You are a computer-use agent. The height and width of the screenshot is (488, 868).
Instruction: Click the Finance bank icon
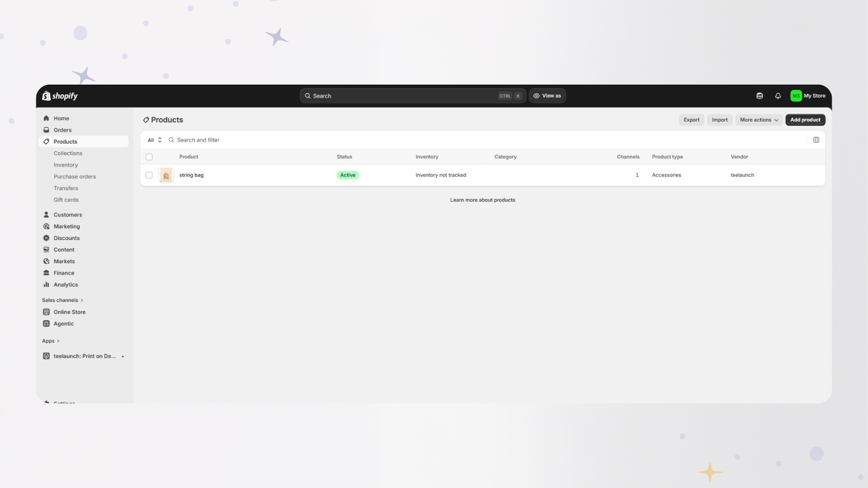click(46, 273)
